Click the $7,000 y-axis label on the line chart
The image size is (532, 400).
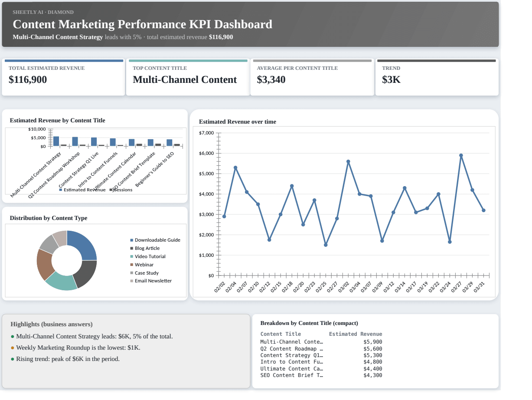[x=206, y=133]
